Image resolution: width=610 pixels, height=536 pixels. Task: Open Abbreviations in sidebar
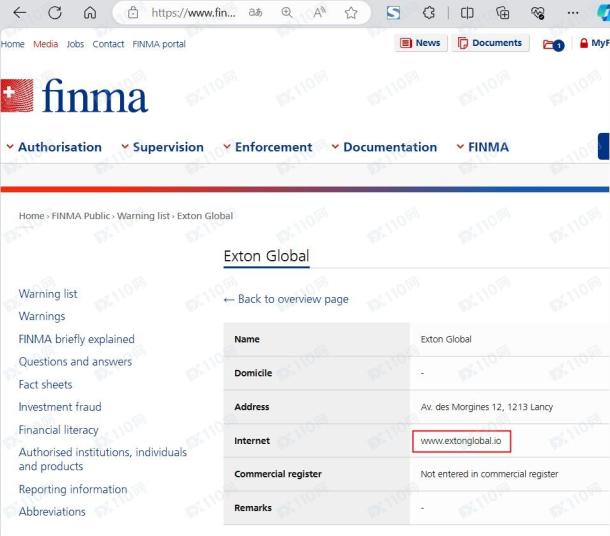52,511
